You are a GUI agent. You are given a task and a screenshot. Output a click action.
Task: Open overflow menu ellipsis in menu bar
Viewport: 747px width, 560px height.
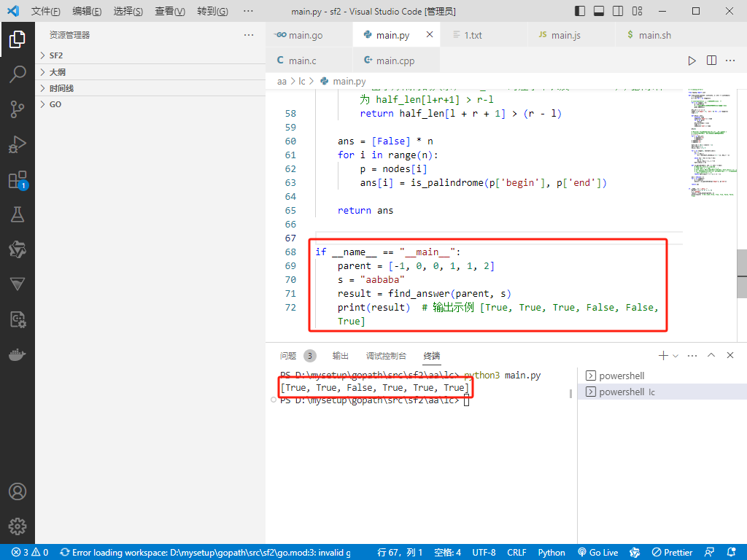coord(248,11)
